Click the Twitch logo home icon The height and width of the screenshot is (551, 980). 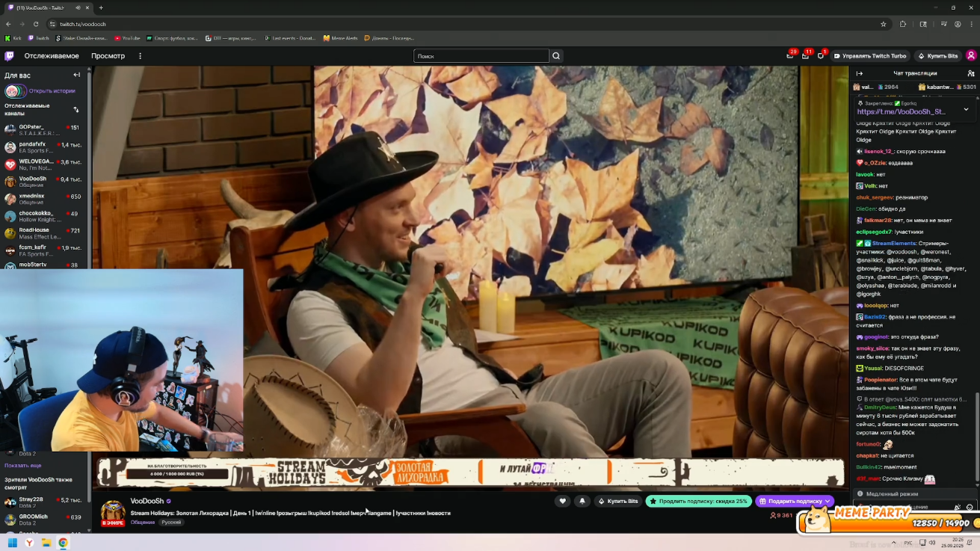[x=9, y=56]
